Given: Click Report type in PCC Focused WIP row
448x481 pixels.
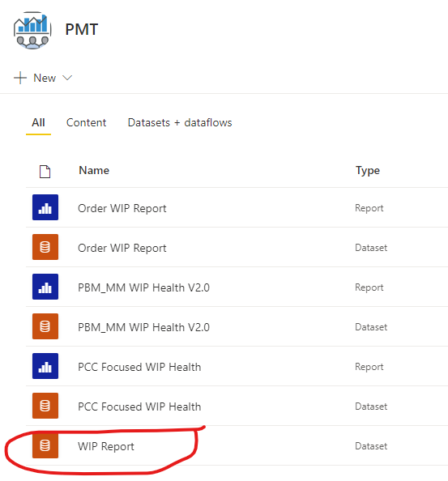Looking at the screenshot, I should pos(369,367).
